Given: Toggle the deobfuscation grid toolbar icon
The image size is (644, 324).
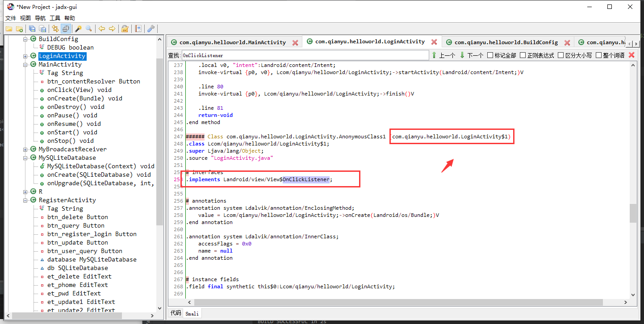Looking at the screenshot, I should 66,28.
